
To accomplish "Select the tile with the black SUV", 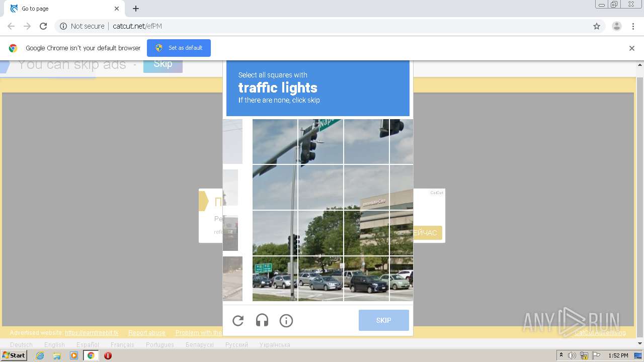I will point(367,279).
